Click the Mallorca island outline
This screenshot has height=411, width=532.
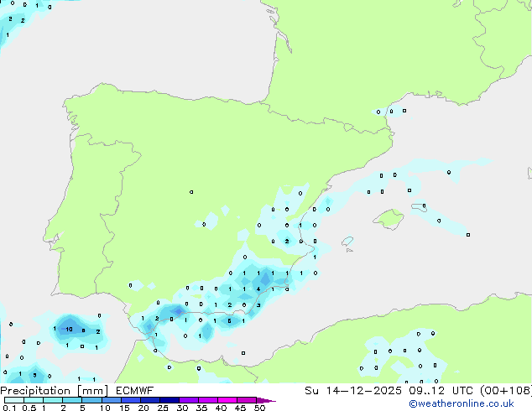tap(389, 219)
